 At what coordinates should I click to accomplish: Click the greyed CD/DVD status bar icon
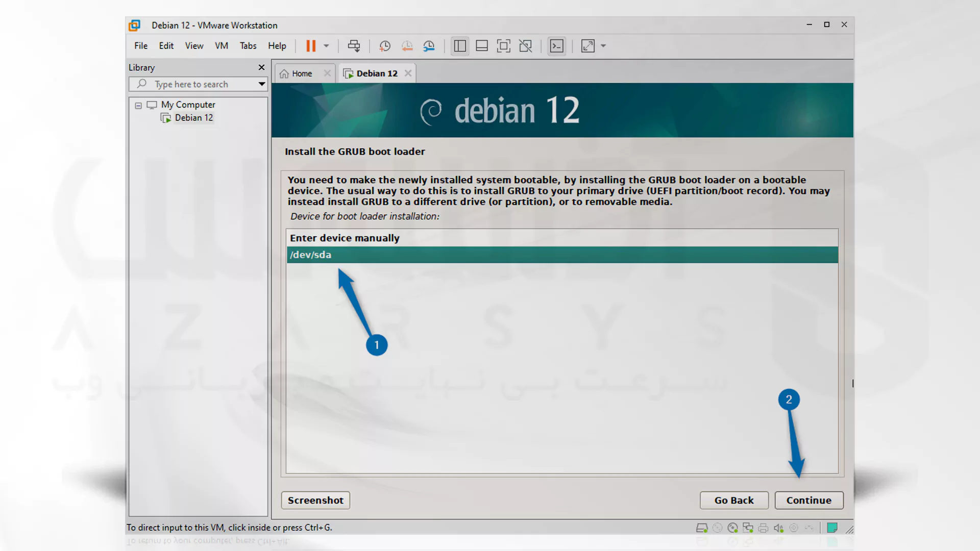[x=717, y=528]
